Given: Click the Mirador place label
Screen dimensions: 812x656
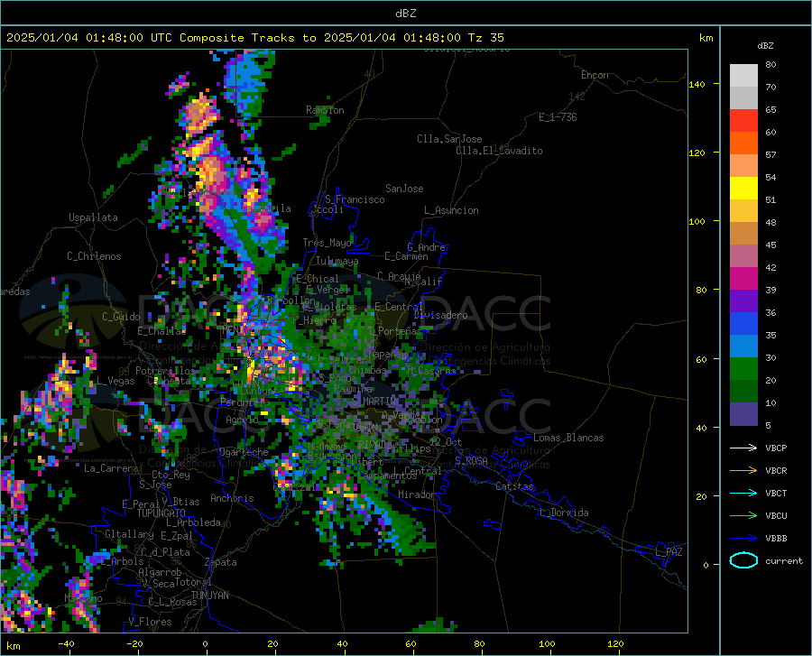Looking at the screenshot, I should [416, 494].
